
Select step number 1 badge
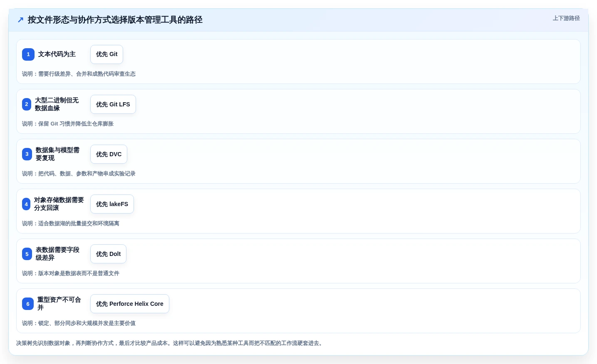tap(28, 54)
